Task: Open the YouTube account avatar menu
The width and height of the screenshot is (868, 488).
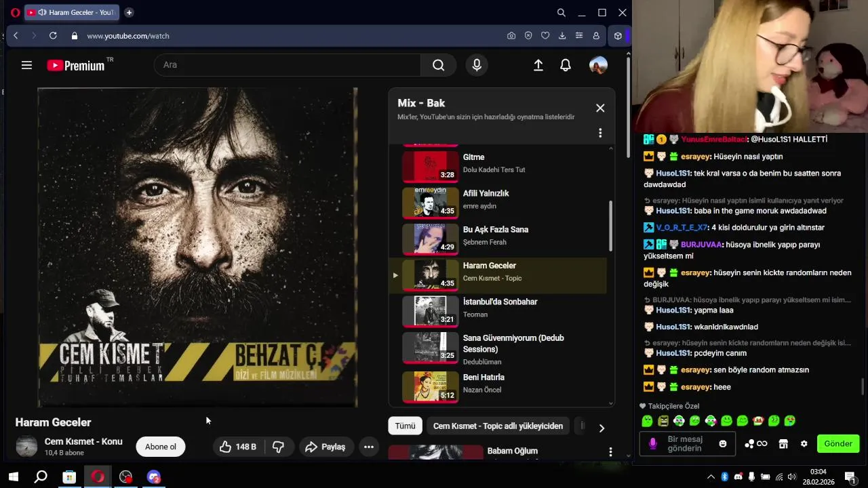Action: [x=598, y=65]
